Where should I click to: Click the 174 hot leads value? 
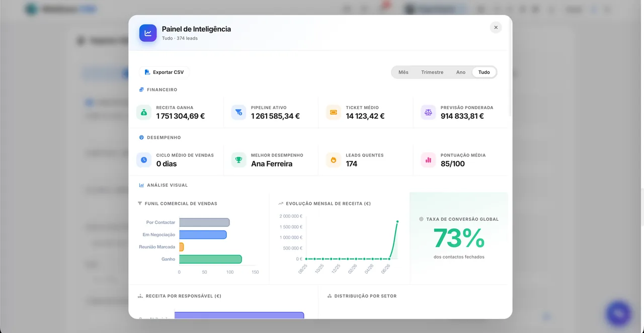[x=352, y=164]
